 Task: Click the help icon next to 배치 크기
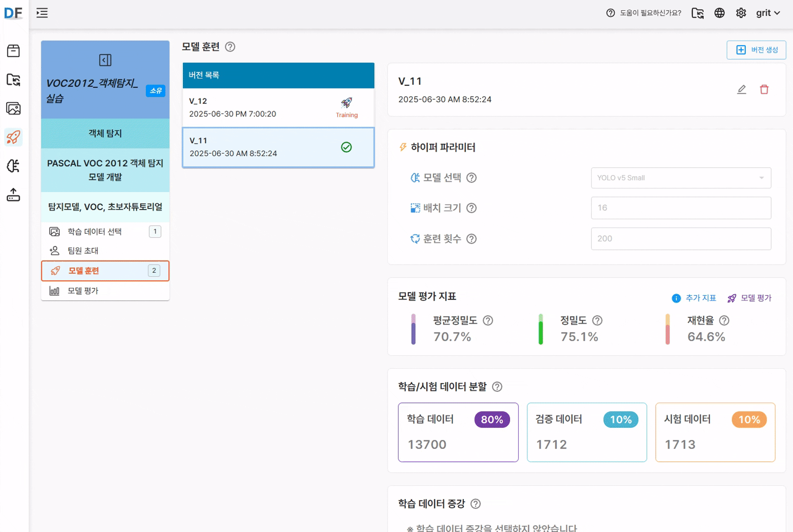[471, 208]
